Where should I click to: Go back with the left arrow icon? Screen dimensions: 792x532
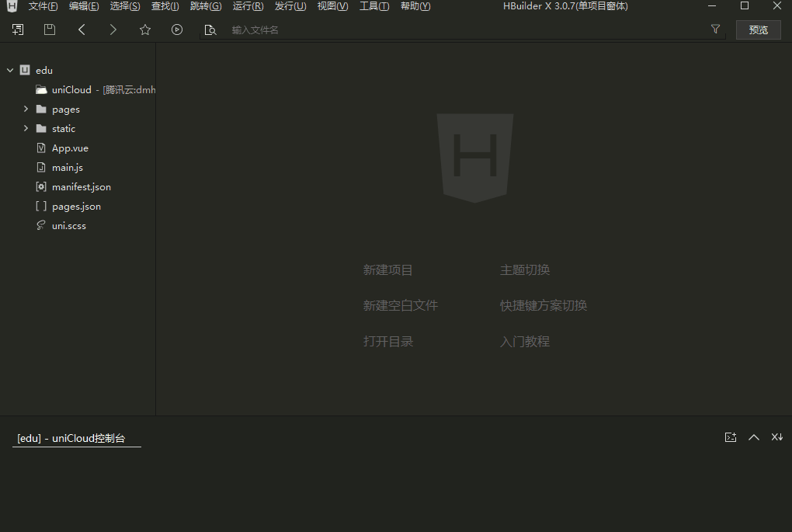(x=82, y=30)
